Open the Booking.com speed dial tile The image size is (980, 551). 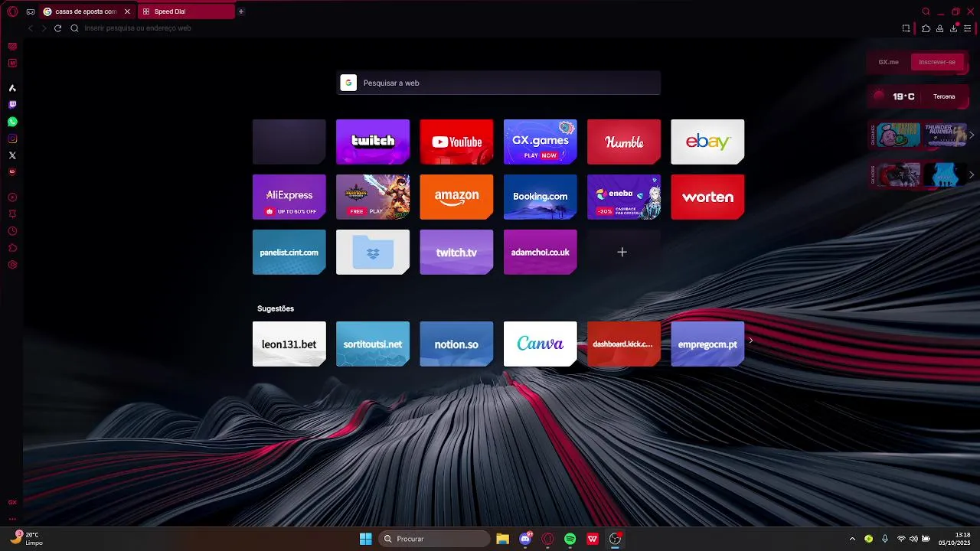[x=540, y=197]
